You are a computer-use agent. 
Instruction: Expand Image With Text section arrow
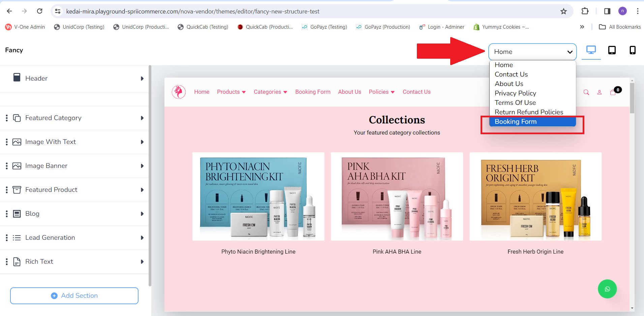tap(142, 142)
